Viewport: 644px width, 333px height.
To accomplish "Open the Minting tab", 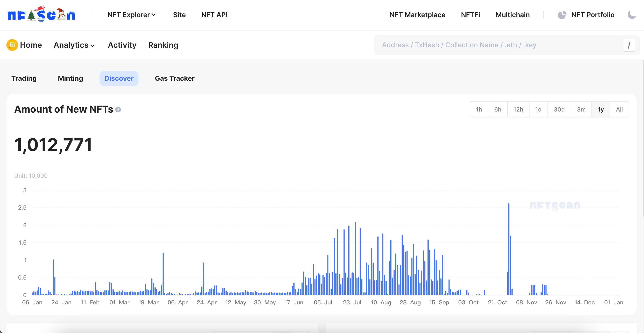I will pyautogui.click(x=70, y=78).
